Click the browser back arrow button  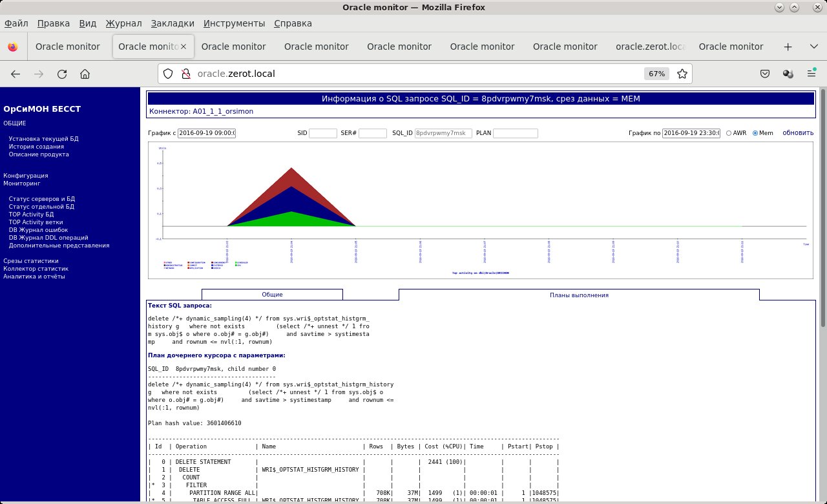click(x=16, y=74)
